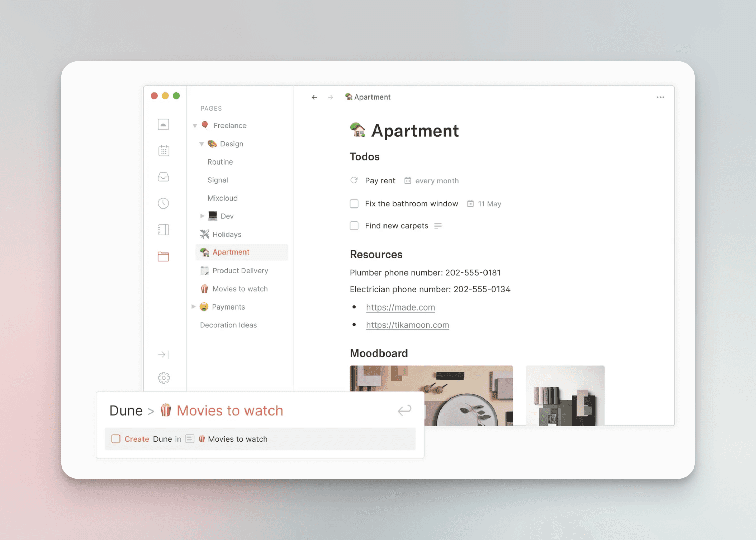Screen dimensions: 756x540
Task: Select the orange folder pages icon
Action: [x=163, y=256]
